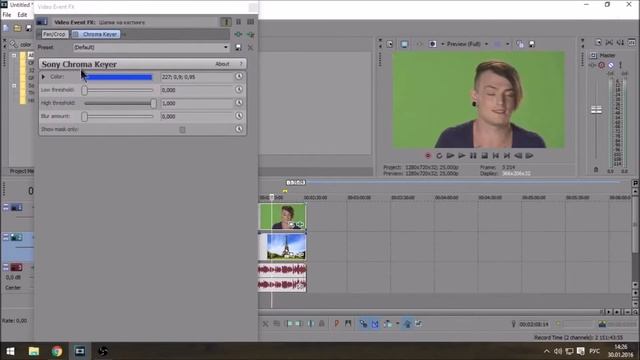Screen dimensions: 640x360
Task: Open Windows Start menu
Action: [11, 351]
